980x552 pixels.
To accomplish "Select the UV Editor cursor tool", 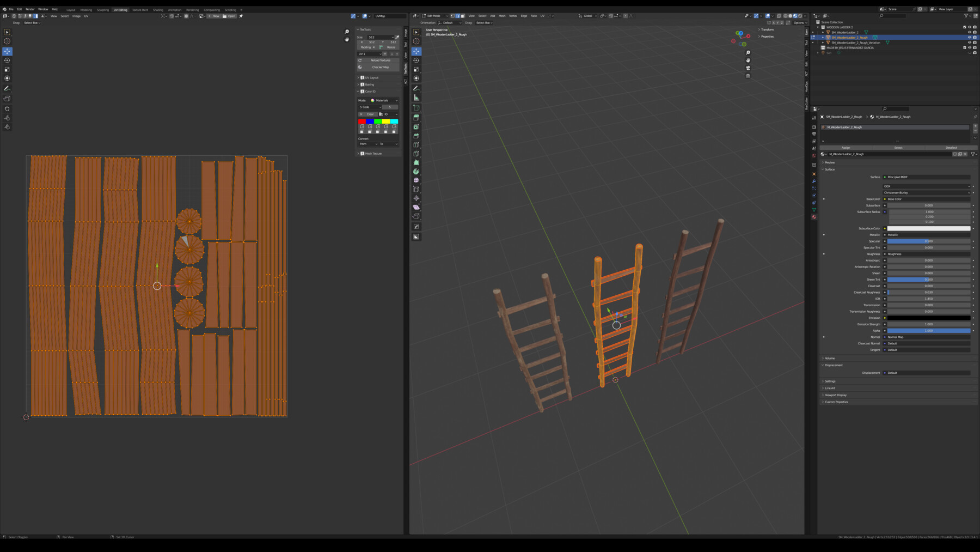I will click(7, 41).
